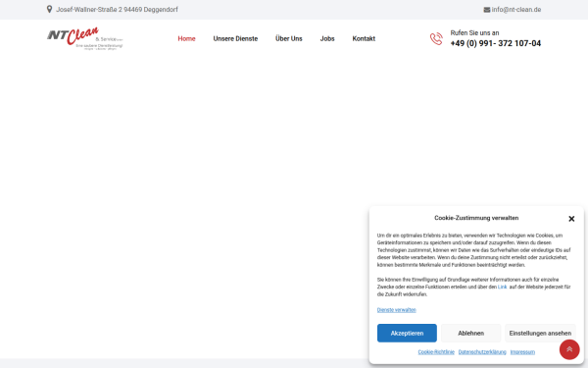Open the Impressum link
Screen dimensions: 588x368
pyautogui.click(x=522, y=352)
